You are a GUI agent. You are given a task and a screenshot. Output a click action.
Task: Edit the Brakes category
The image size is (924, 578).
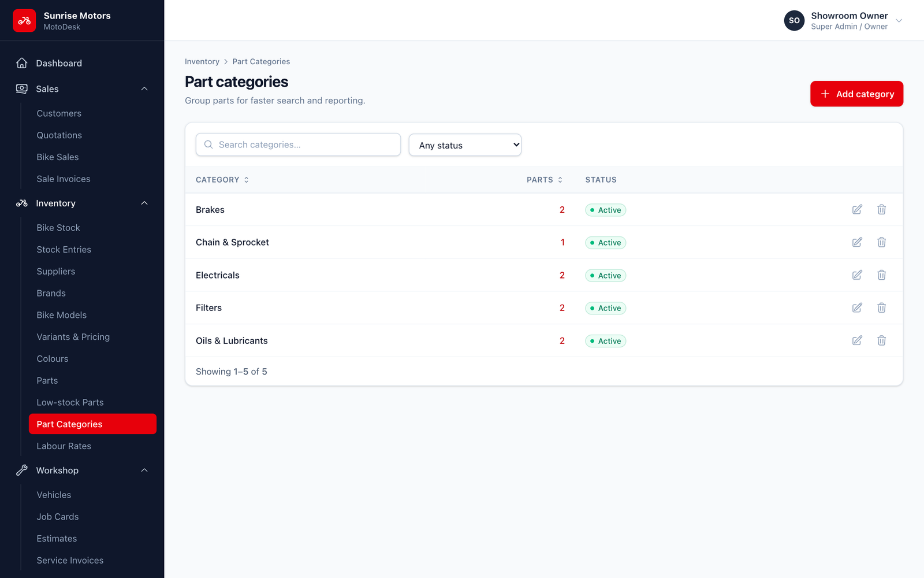point(857,209)
